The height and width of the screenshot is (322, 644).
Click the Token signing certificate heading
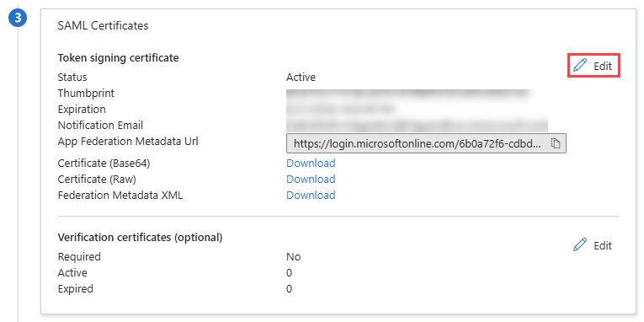click(x=119, y=58)
